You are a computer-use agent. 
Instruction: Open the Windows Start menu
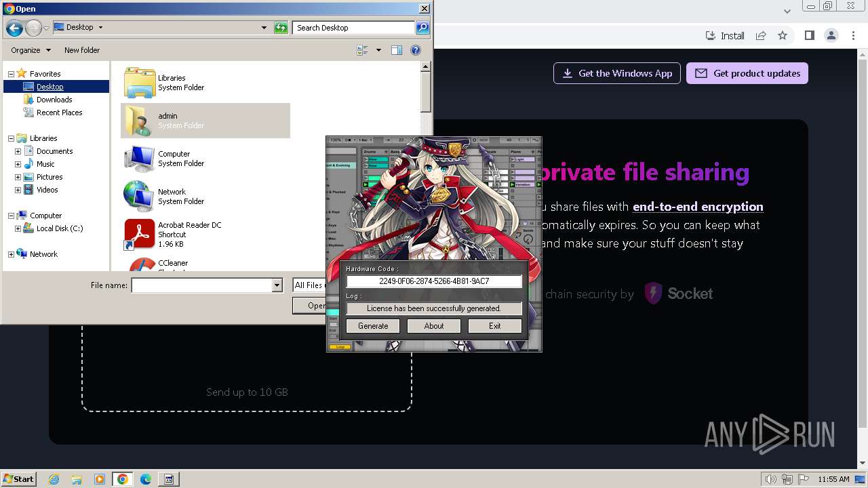tap(19, 479)
